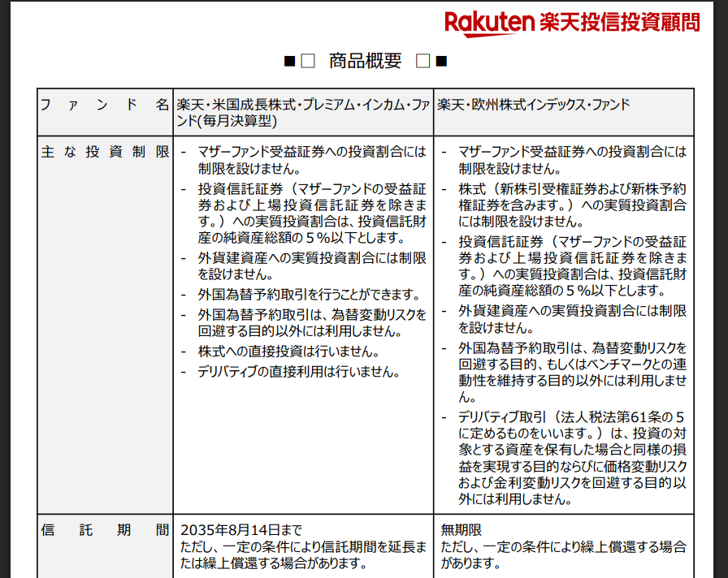The width and height of the screenshot is (728, 578).
Task: Select the 主な投資制限 row label
Action: [x=105, y=152]
